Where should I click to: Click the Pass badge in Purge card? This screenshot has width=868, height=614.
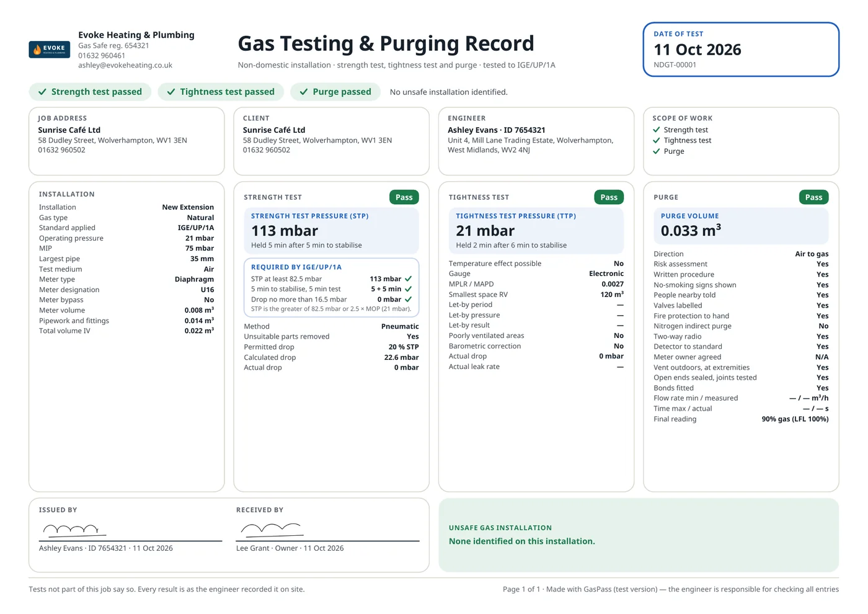coord(814,197)
